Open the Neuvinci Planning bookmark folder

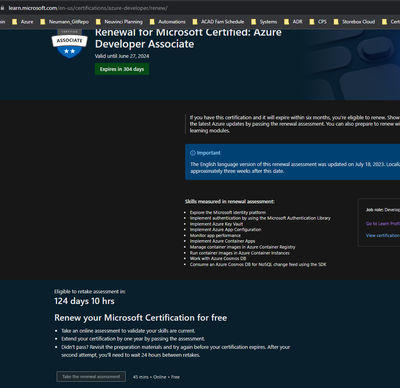point(119,22)
